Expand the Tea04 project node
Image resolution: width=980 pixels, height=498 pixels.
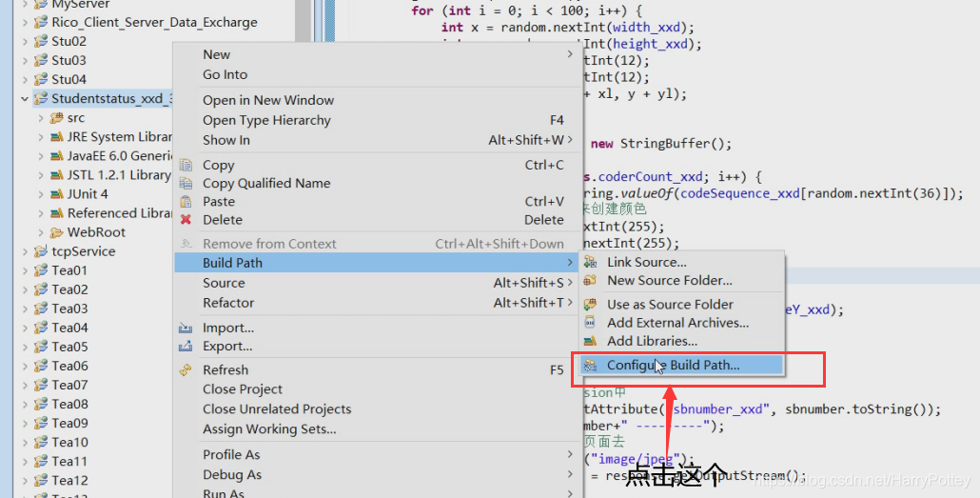tap(25, 328)
